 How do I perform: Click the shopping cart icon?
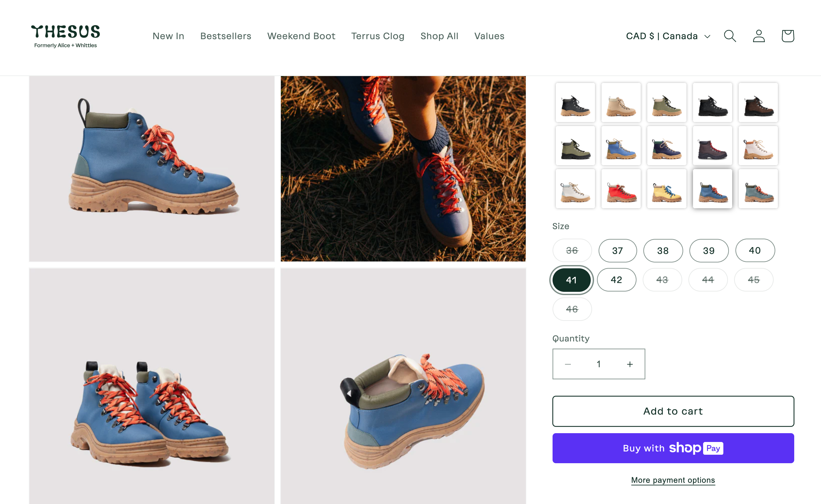coord(788,35)
